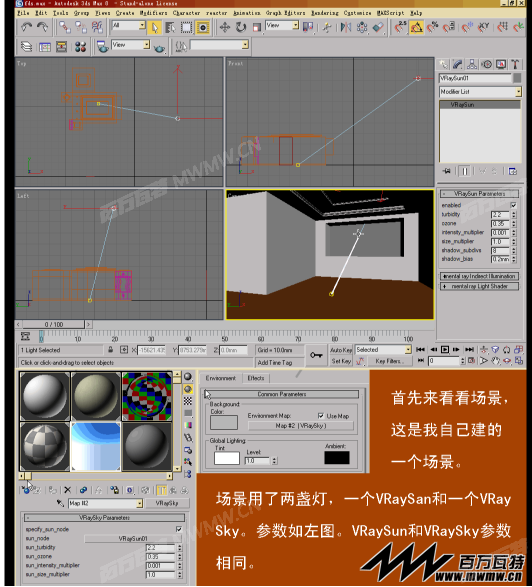Click the key icon beside Auto Key

[316, 355]
